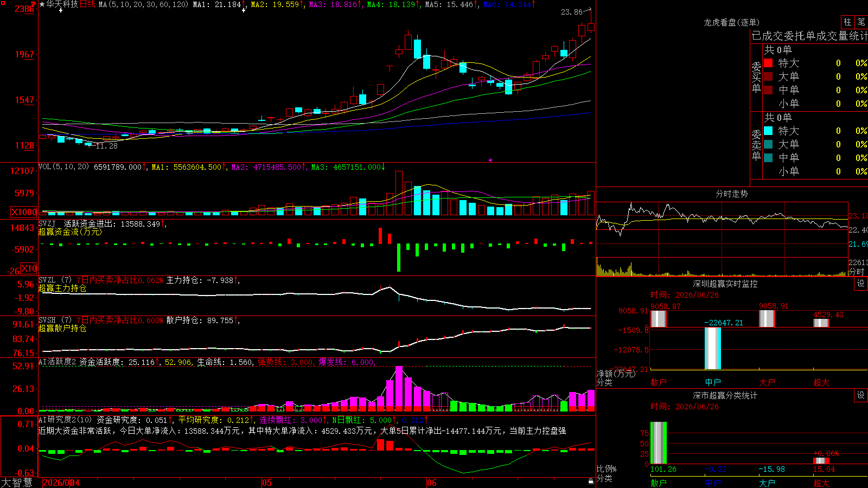868x488 pixels.
Task: Click the lock icon at chart bottom-right
Action: coord(591,481)
